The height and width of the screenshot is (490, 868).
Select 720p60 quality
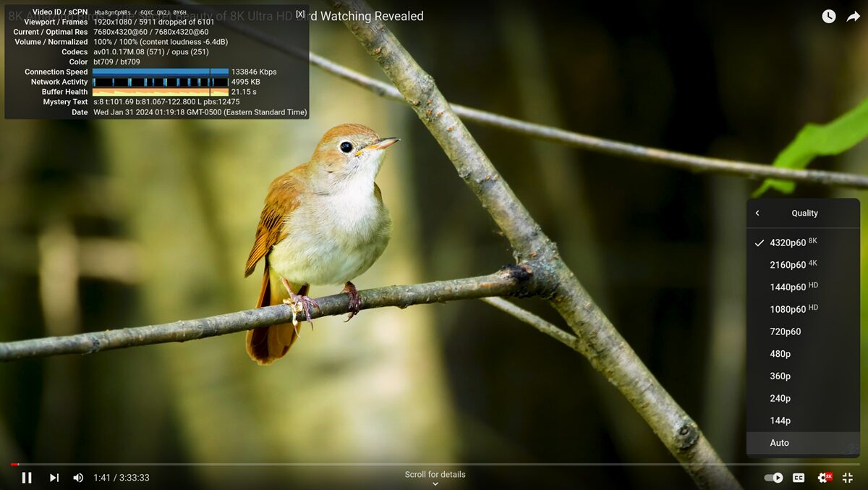click(803, 331)
